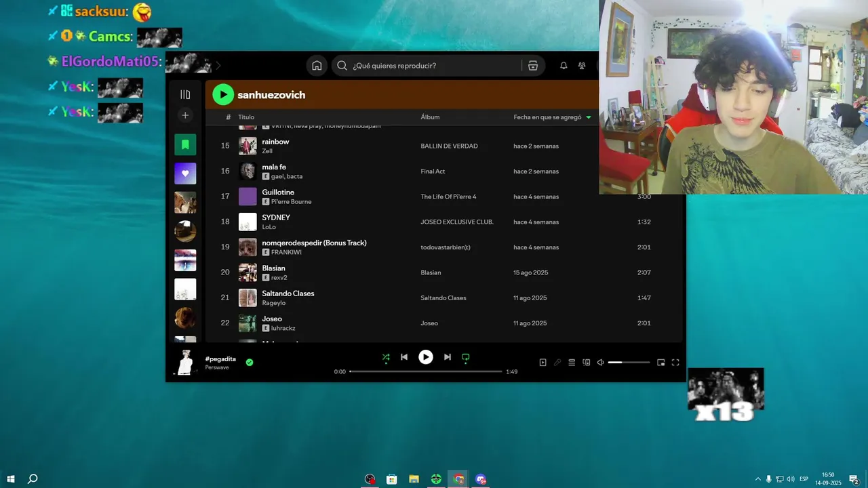Mute with the volume speaker icon
The width and height of the screenshot is (868, 488).
(600, 363)
